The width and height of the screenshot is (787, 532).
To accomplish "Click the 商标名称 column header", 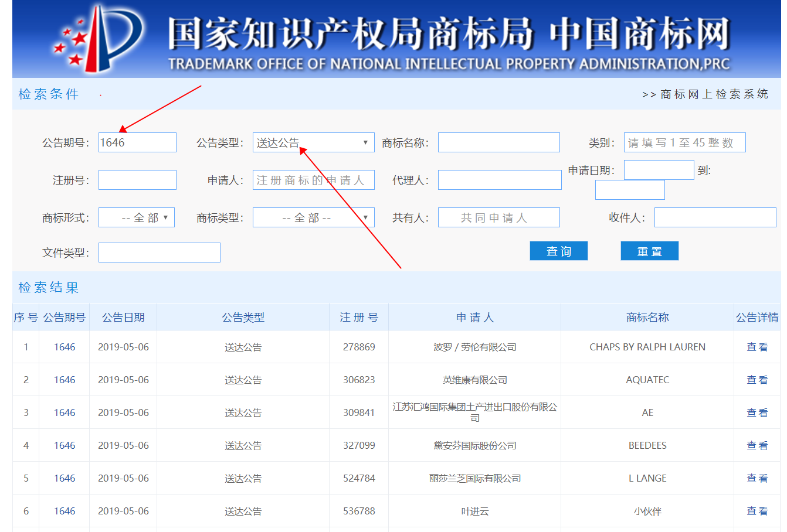I will pos(647,317).
